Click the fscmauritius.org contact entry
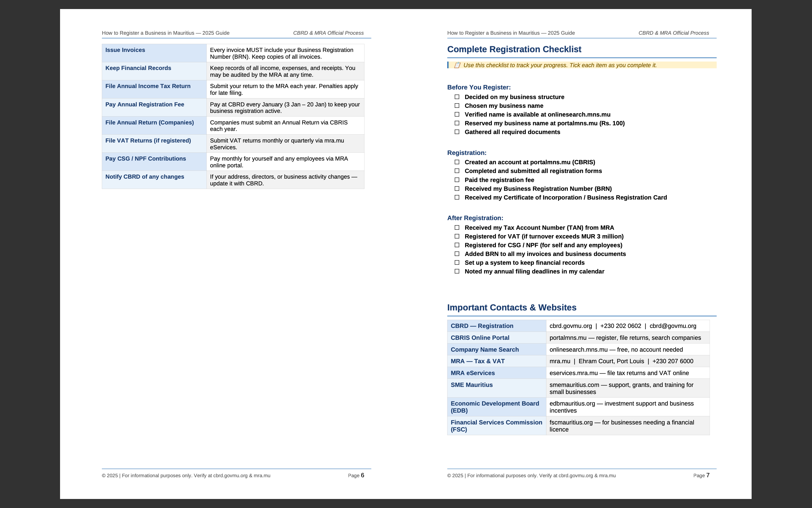The image size is (812, 508). 622,426
